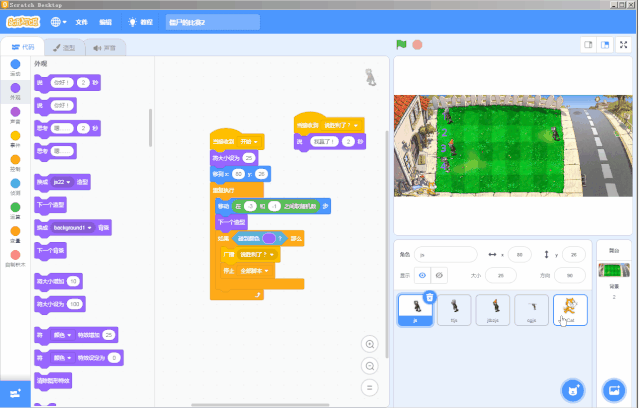The image size is (639, 408).
Task: Select the yellow Events category circle
Action: click(x=15, y=136)
